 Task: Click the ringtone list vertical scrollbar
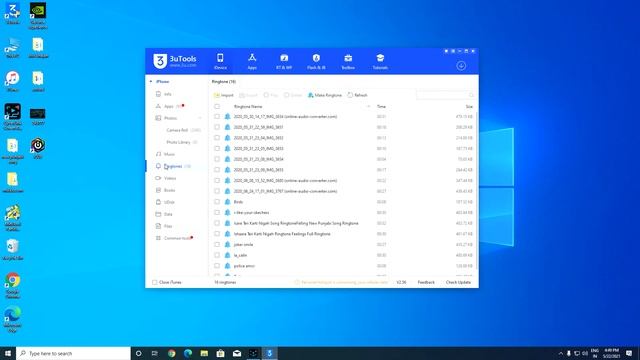(477, 190)
